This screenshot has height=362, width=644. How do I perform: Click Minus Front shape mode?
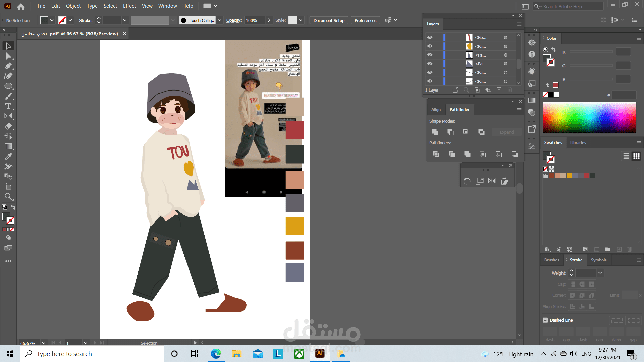point(450,132)
